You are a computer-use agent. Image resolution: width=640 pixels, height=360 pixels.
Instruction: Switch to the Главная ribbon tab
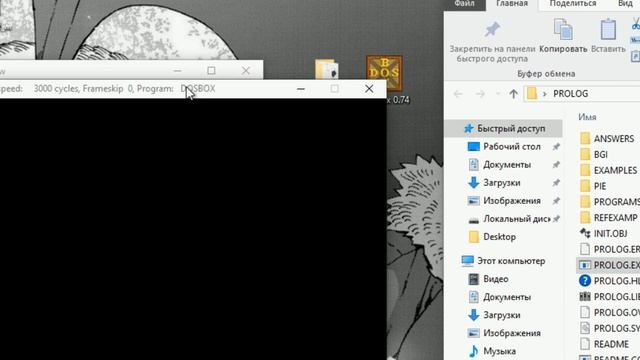point(512,4)
